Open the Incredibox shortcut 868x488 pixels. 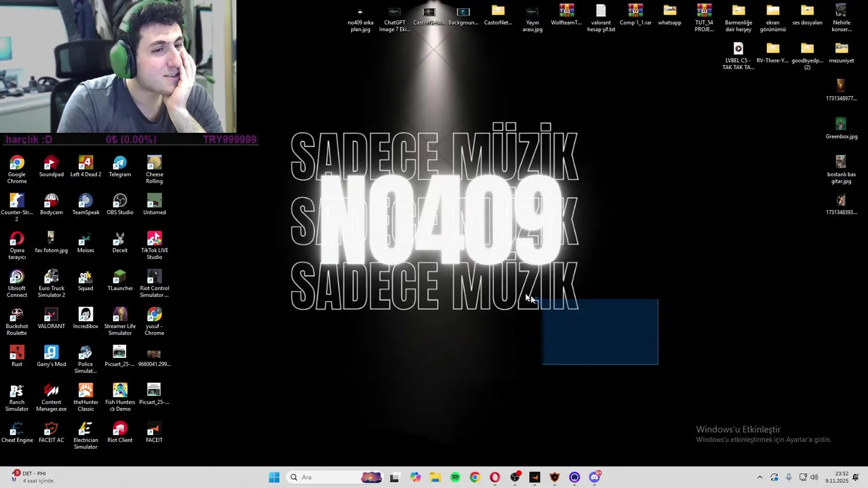pos(85,319)
